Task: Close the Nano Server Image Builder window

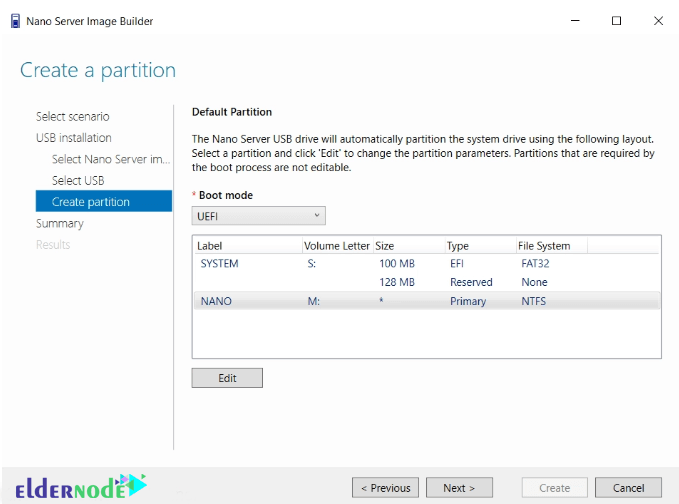Action: tap(658, 21)
